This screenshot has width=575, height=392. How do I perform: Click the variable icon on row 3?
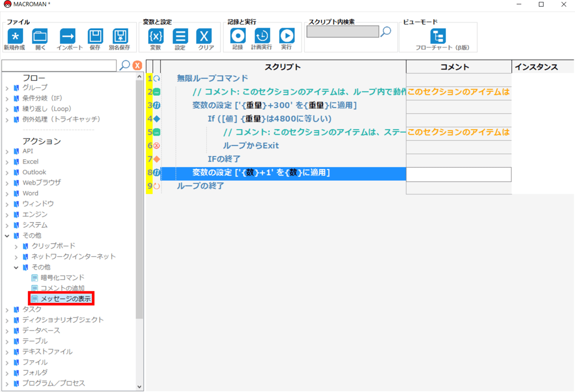click(x=157, y=105)
